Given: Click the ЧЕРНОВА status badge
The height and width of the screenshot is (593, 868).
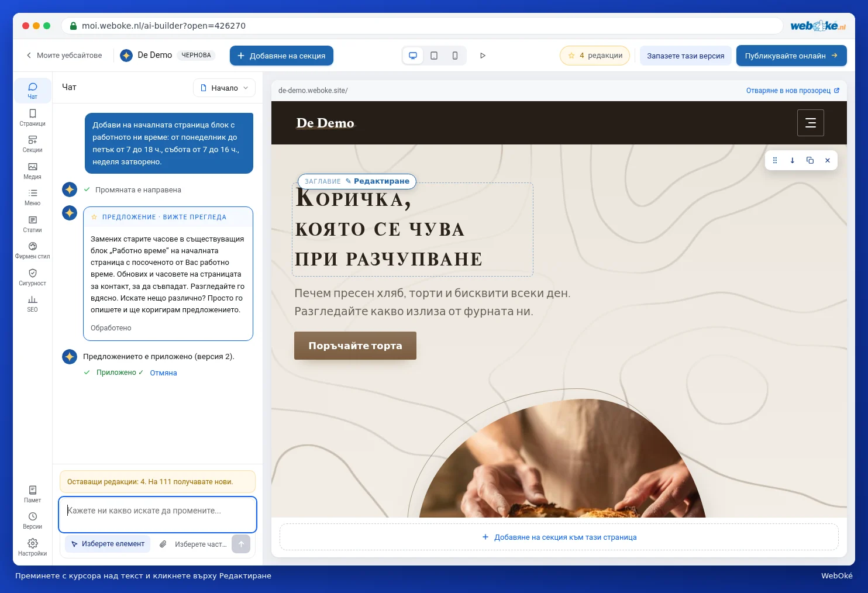Looking at the screenshot, I should (196, 55).
